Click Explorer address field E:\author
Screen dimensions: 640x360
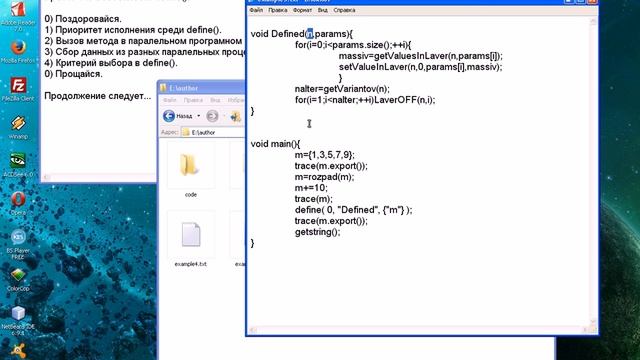pyautogui.click(x=212, y=132)
